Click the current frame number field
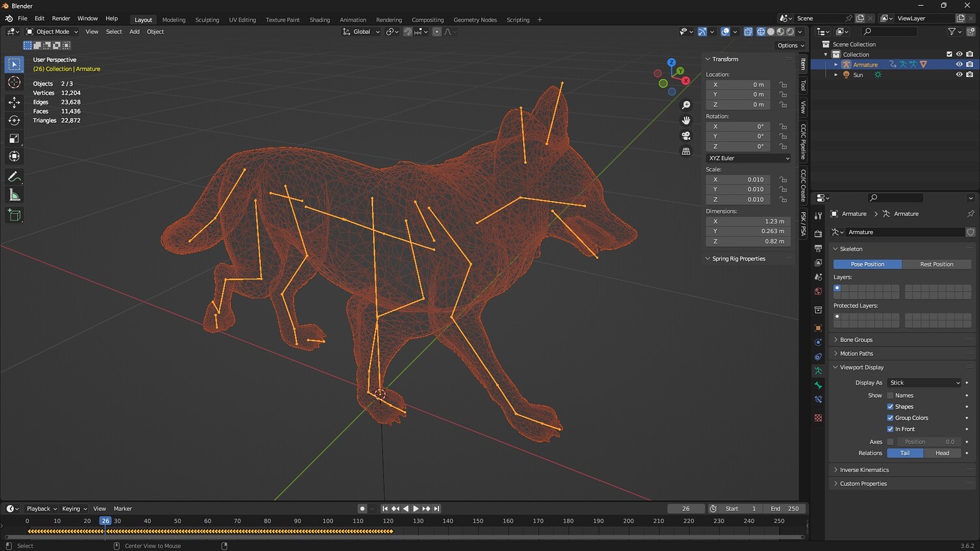The width and height of the screenshot is (980, 551). coord(685,509)
